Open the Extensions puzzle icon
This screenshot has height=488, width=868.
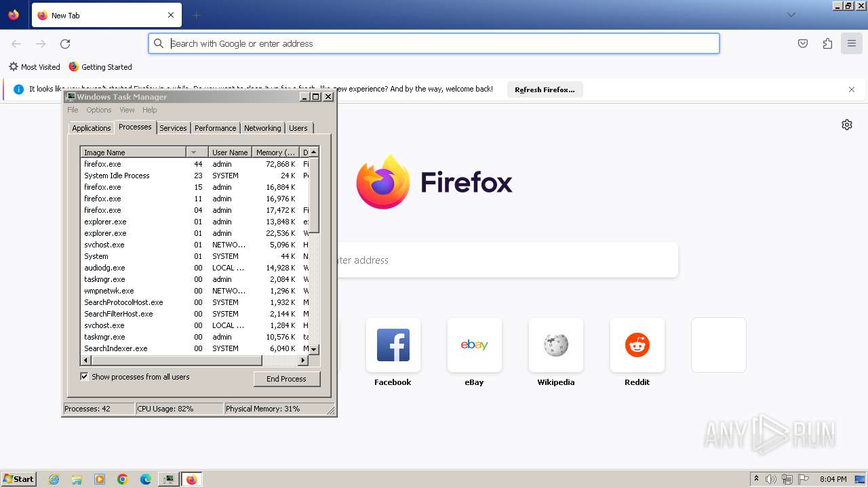pos(827,44)
